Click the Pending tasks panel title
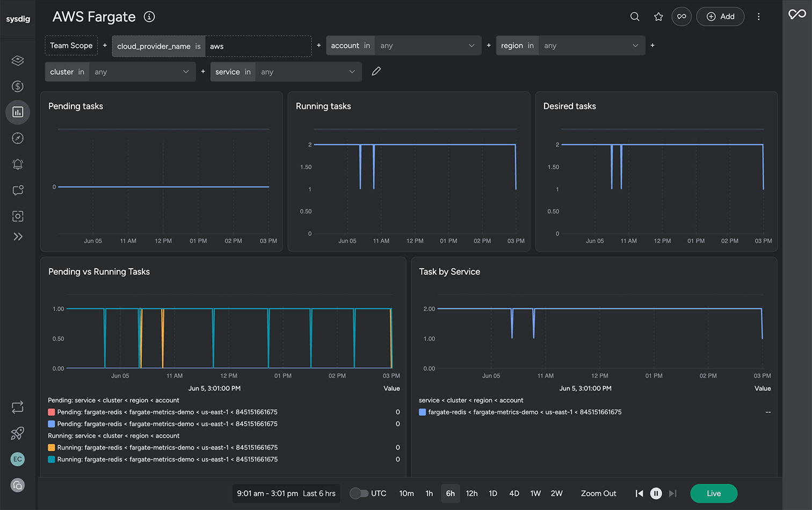Image resolution: width=812 pixels, height=510 pixels. coord(76,106)
